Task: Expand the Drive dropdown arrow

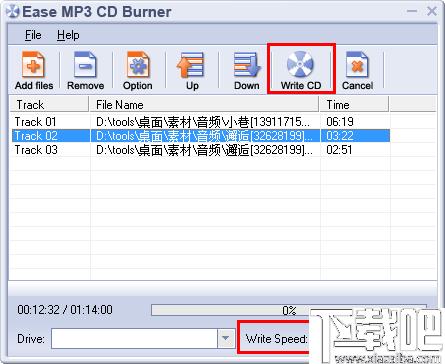Action: tap(226, 339)
